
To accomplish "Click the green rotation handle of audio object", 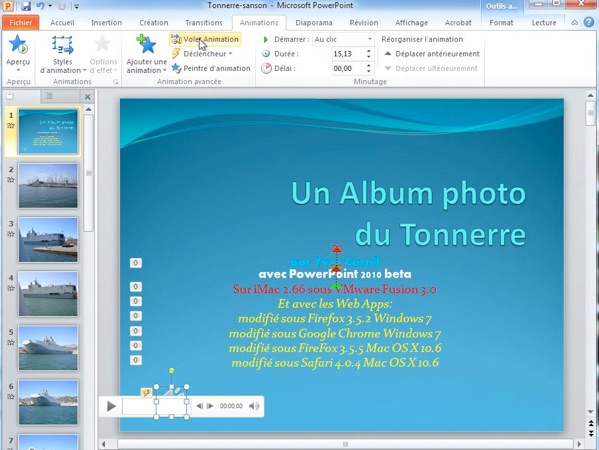I will 172,371.
